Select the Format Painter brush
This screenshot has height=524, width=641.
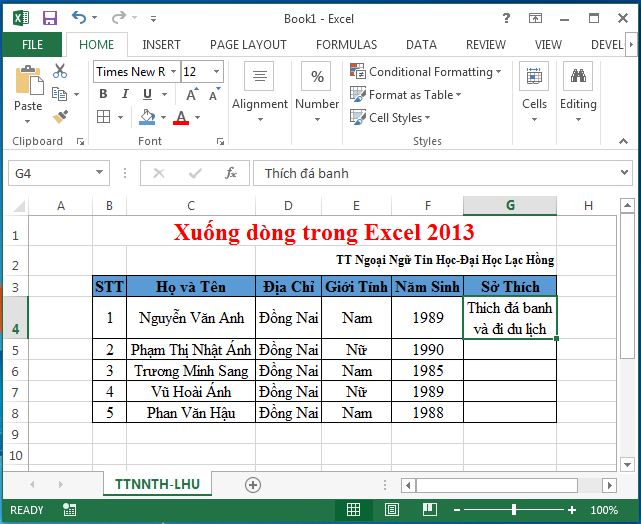tap(59, 116)
